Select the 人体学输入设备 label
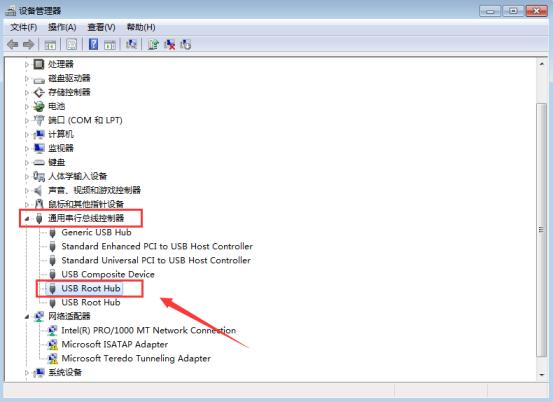 tap(78, 176)
